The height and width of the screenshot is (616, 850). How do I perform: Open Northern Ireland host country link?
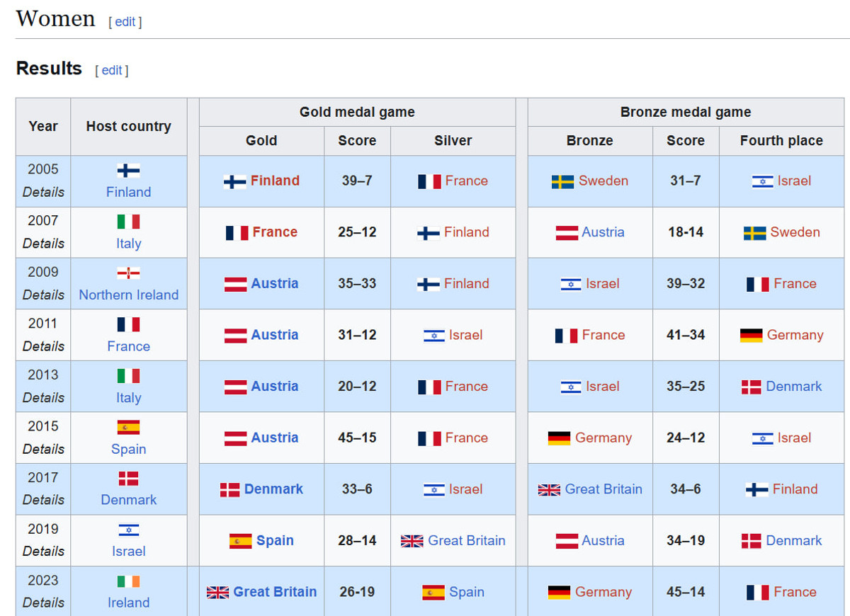pos(128,295)
